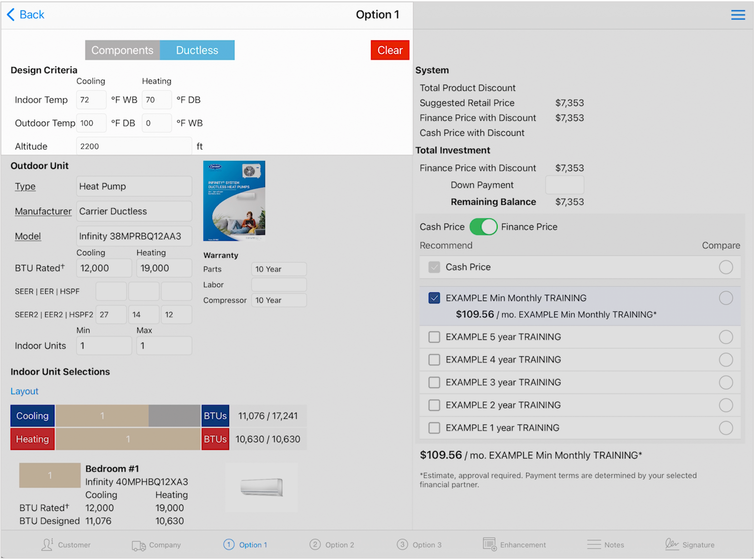The width and height of the screenshot is (754, 560).
Task: Go to the Signature tab label
Action: [698, 545]
